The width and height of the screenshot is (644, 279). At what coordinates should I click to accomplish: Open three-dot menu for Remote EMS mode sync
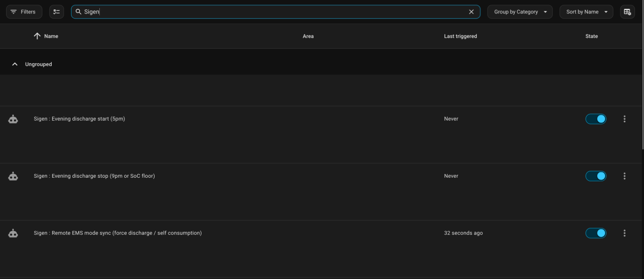pyautogui.click(x=624, y=233)
